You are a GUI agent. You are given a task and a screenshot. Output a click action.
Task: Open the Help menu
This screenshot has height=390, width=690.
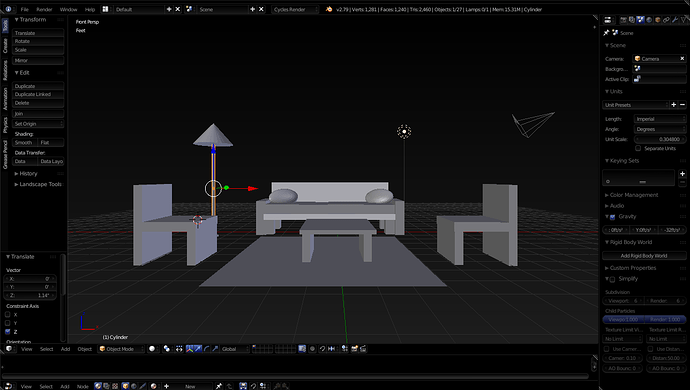90,9
